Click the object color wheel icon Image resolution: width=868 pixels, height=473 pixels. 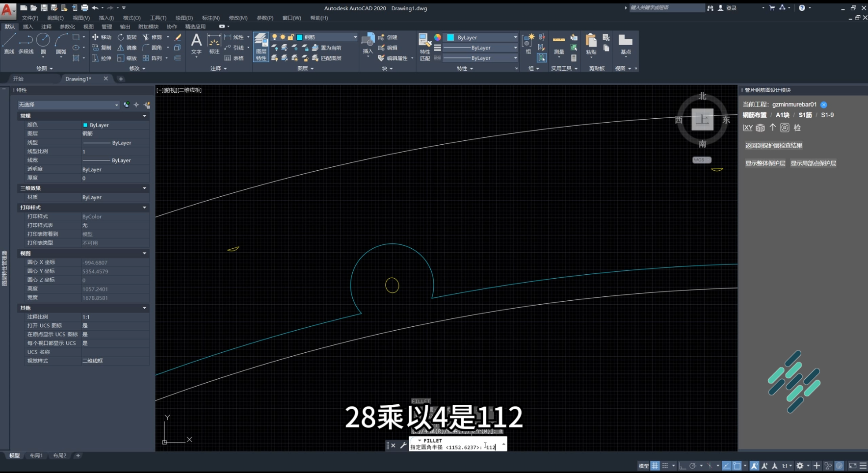pos(438,37)
